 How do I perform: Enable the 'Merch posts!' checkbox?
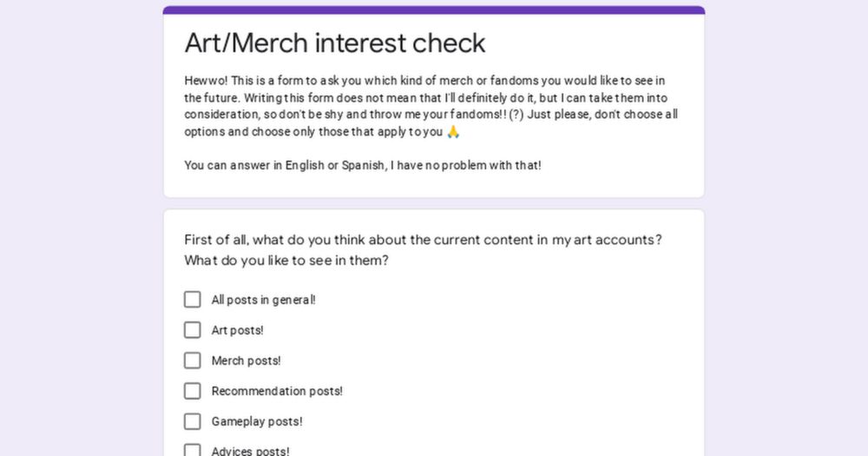(192, 360)
